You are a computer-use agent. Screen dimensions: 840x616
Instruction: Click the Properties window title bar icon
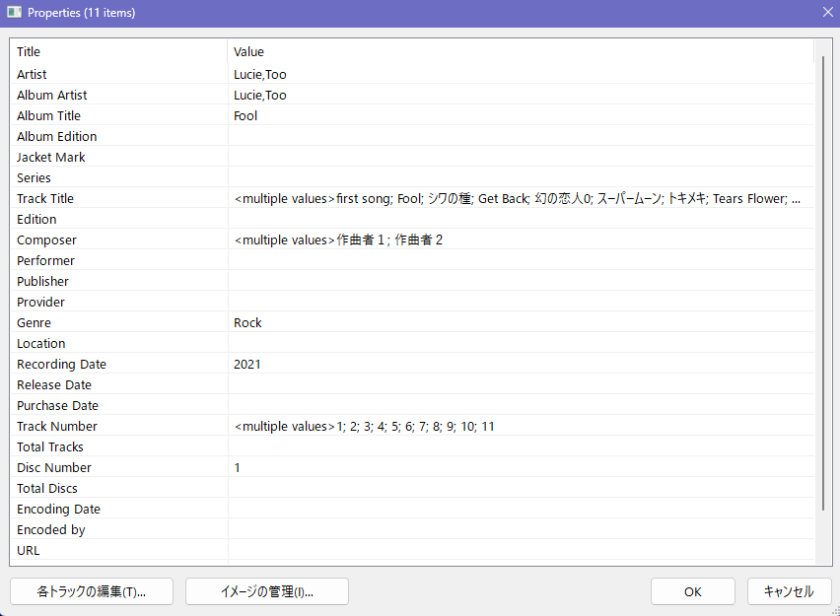[x=14, y=13]
